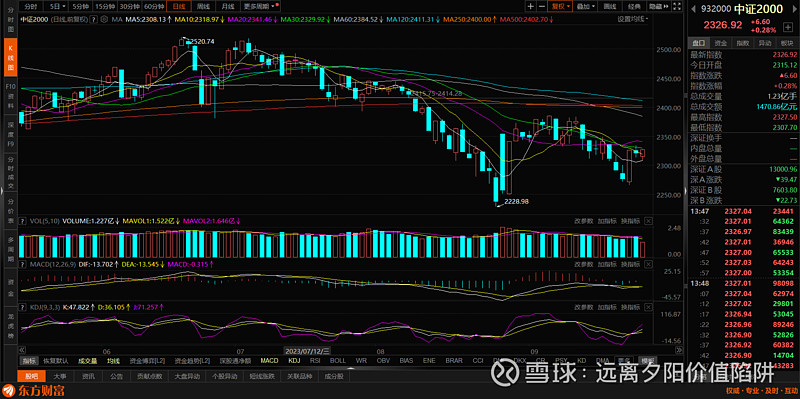Toggle the KDJ indicator at bottom bar
The width and height of the screenshot is (800, 399).
point(294,361)
